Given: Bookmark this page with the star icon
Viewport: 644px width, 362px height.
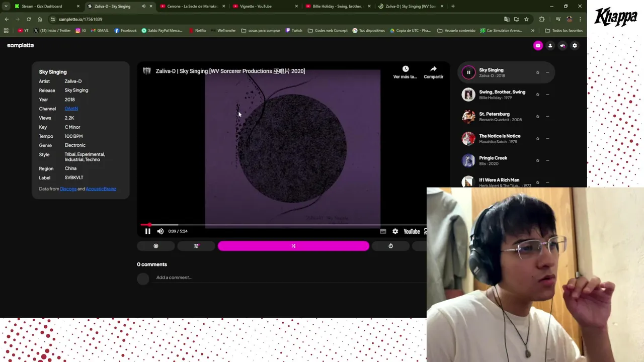Looking at the screenshot, I should (x=526, y=19).
